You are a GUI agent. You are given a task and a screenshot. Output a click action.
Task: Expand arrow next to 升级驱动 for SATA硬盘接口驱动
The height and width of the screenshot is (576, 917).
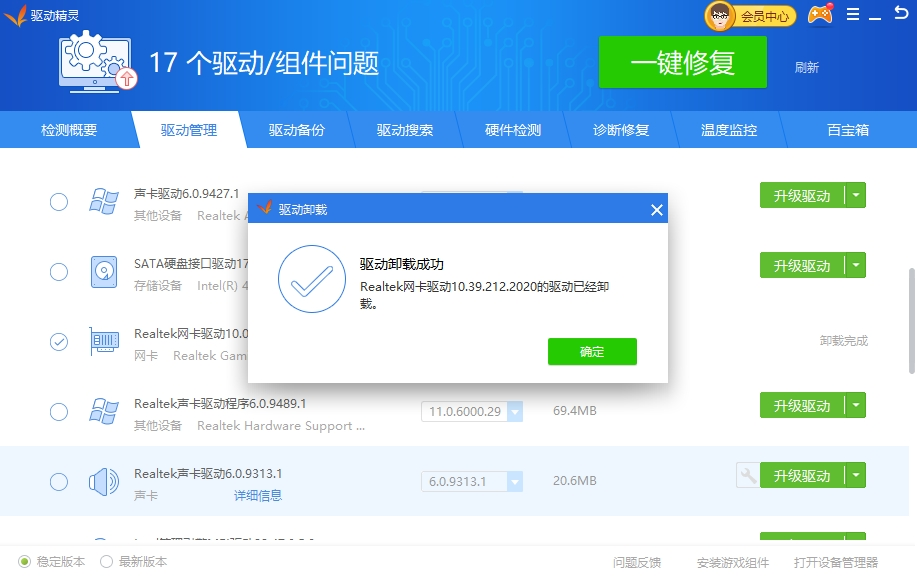(x=855, y=265)
